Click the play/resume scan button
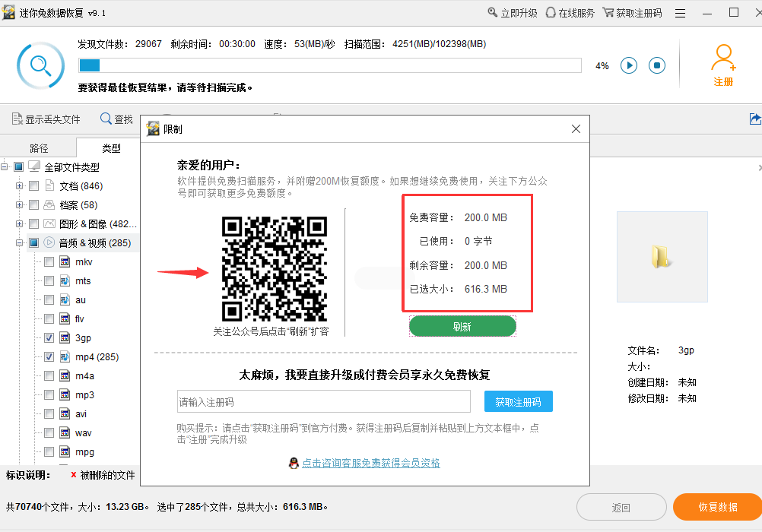 (629, 65)
